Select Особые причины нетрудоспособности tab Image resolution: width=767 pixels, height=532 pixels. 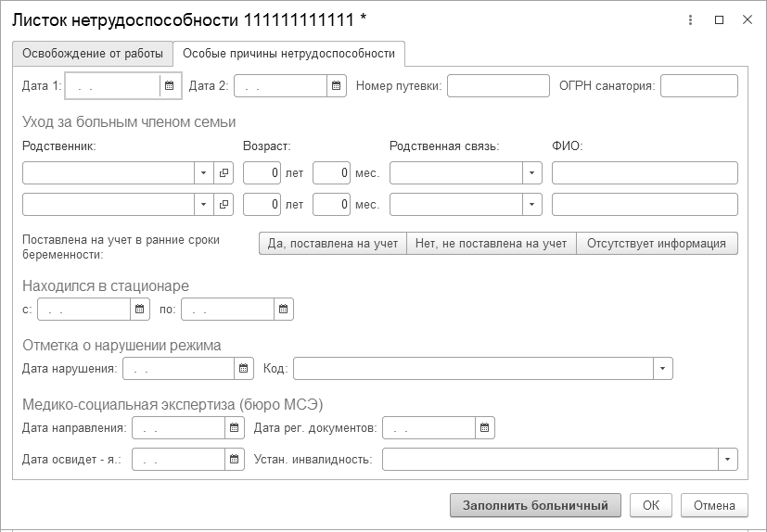288,54
